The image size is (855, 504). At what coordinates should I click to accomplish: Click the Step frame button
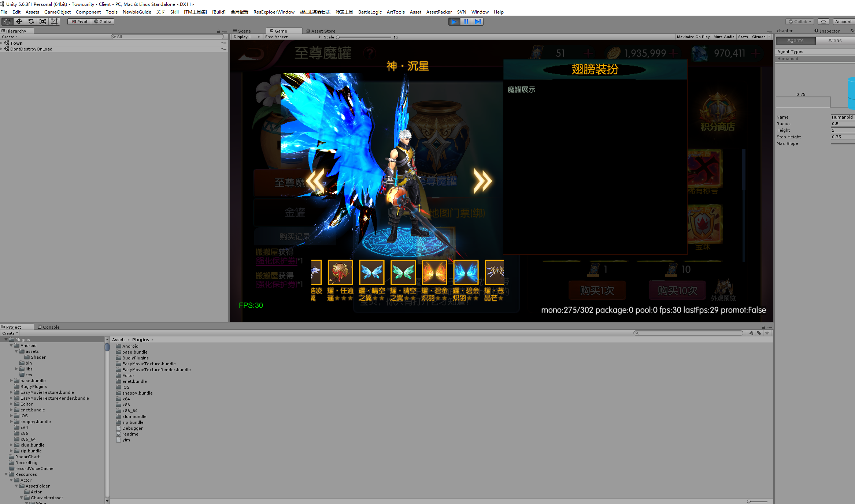(478, 22)
